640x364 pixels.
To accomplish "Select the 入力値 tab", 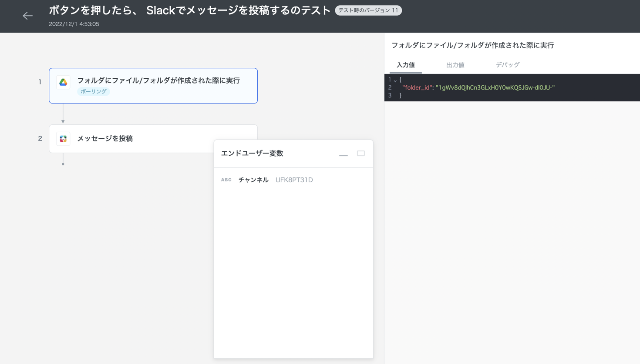I will click(x=405, y=65).
